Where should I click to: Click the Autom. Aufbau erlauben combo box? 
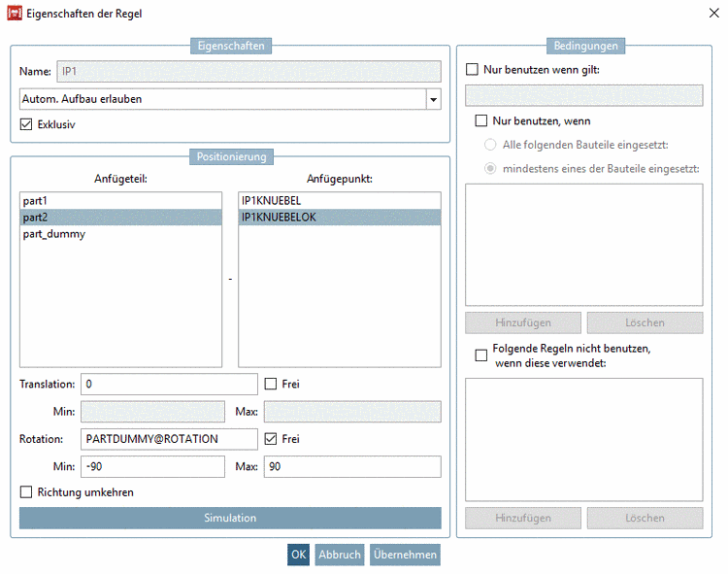[x=230, y=99]
